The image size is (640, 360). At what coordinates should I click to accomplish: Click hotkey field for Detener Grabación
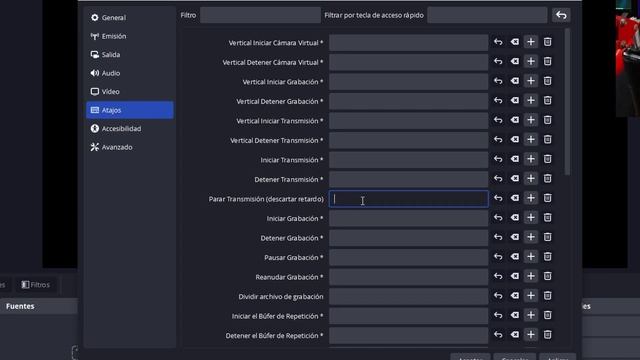[x=408, y=238]
